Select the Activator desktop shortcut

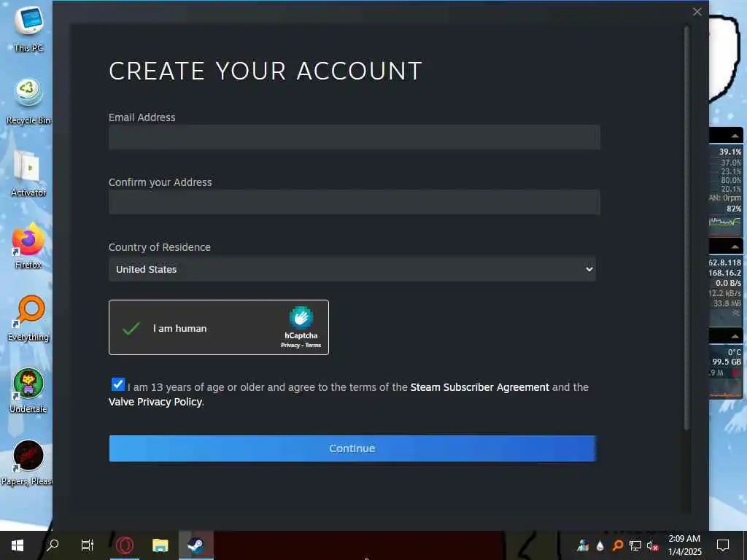pyautogui.click(x=28, y=174)
